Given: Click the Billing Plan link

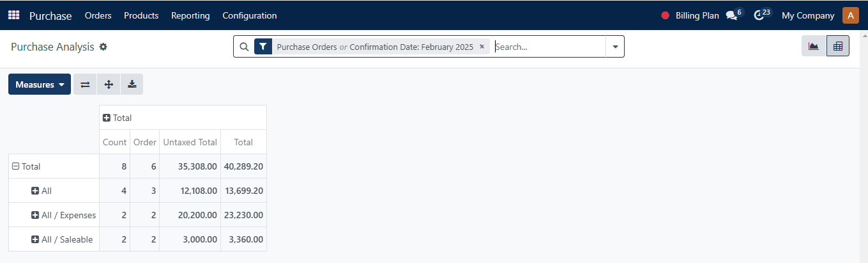Looking at the screenshot, I should pos(697,15).
